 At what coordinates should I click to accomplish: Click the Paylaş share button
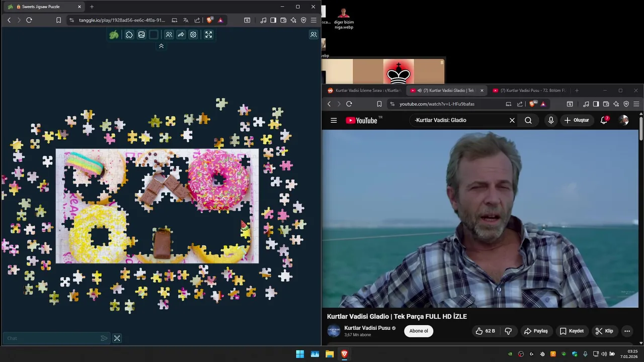[536, 331]
